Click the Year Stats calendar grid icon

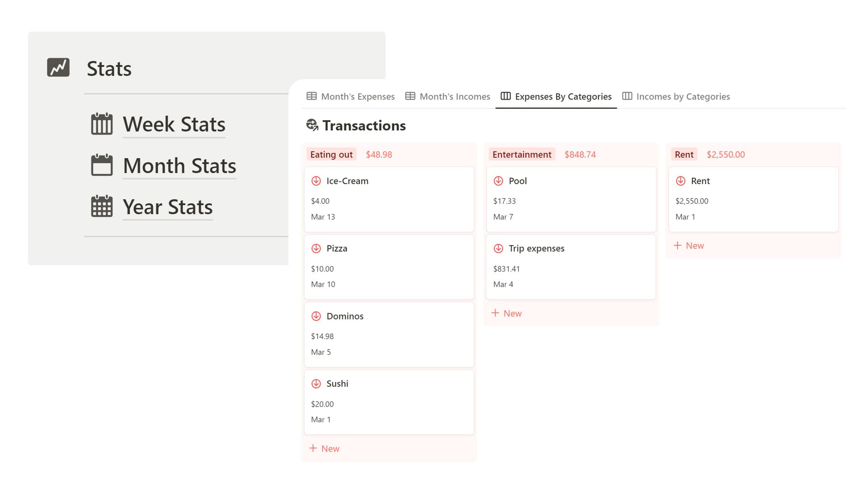coord(102,206)
